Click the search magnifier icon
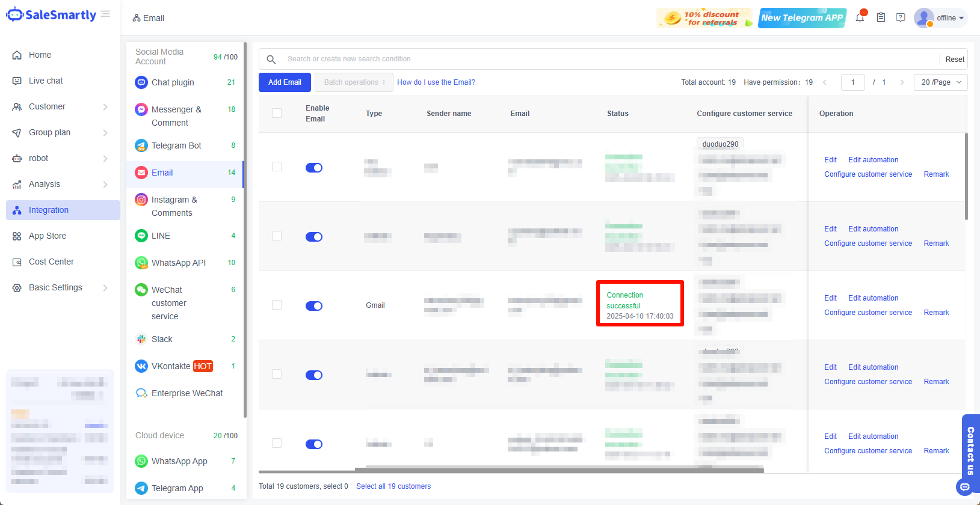This screenshot has width=980, height=505. [x=271, y=59]
